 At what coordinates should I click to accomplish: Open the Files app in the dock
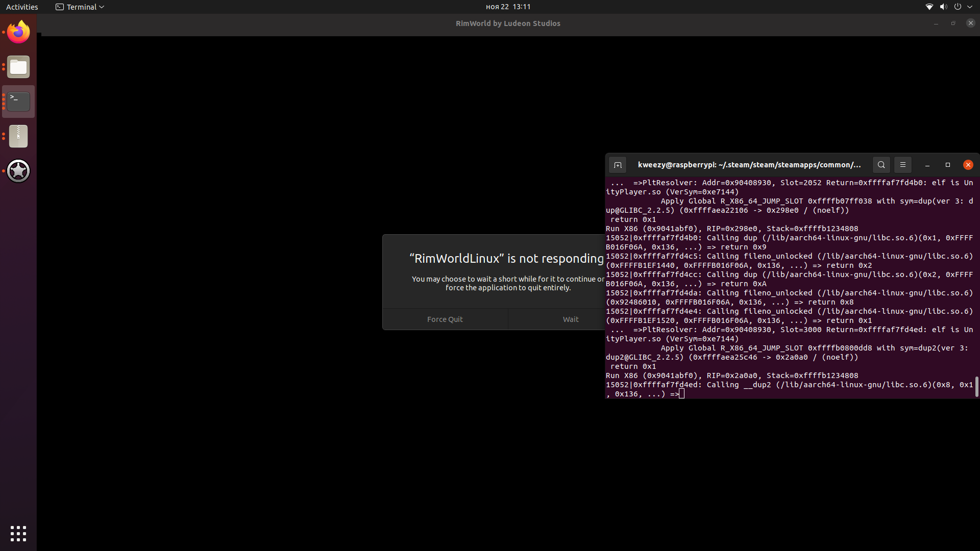click(18, 67)
